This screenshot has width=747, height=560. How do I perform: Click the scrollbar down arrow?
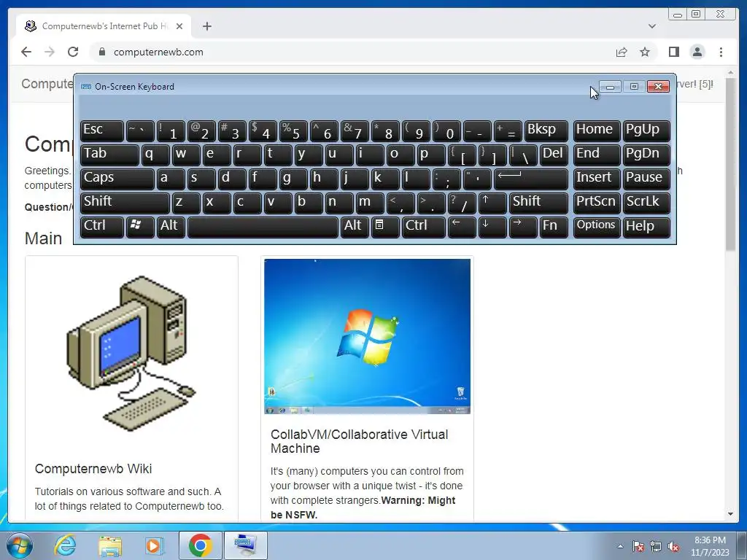tap(730, 514)
